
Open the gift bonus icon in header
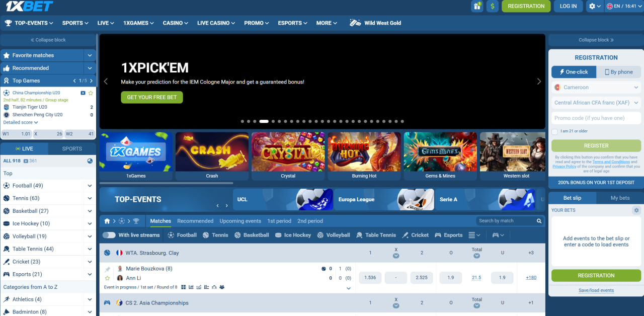(x=476, y=6)
